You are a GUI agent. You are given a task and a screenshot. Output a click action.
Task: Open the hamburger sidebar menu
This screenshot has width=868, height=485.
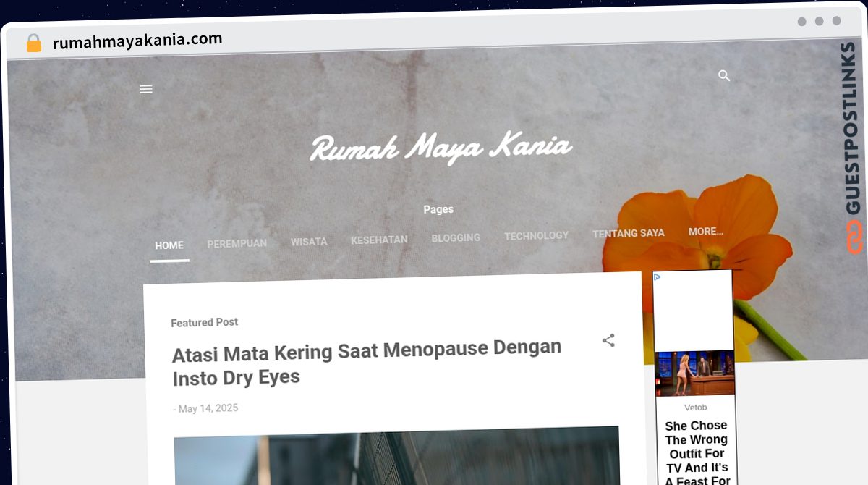pyautogui.click(x=146, y=89)
